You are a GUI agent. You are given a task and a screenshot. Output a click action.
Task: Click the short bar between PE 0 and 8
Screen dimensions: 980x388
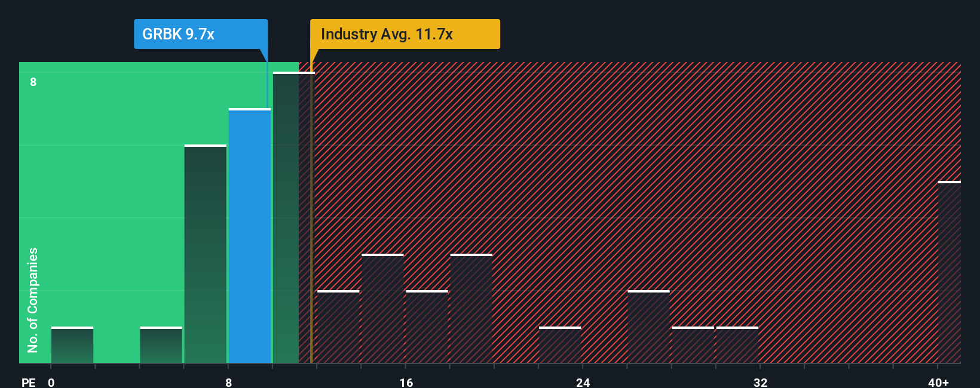[161, 345]
